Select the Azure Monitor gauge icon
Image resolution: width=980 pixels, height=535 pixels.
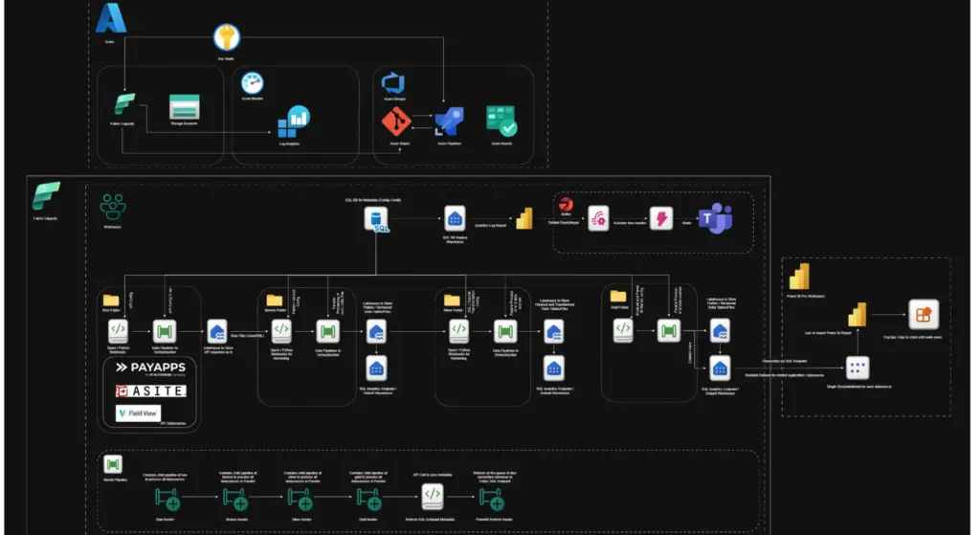tap(254, 83)
